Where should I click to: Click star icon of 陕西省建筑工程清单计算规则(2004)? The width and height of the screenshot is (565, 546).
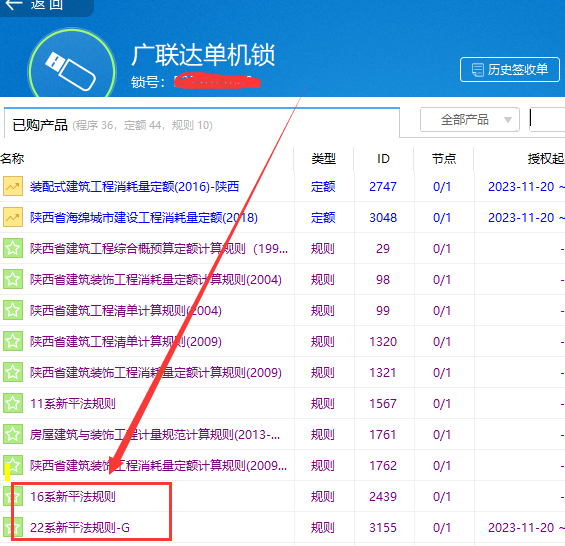13,310
